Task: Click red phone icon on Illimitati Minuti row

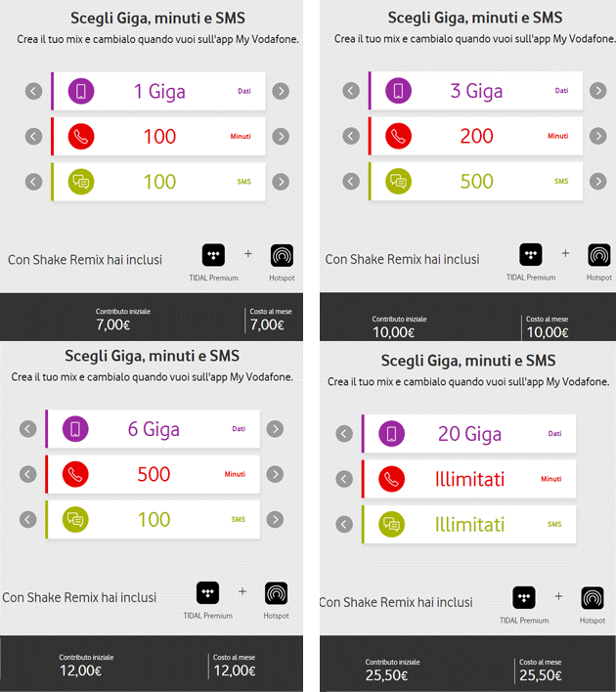Action: pyautogui.click(x=391, y=479)
